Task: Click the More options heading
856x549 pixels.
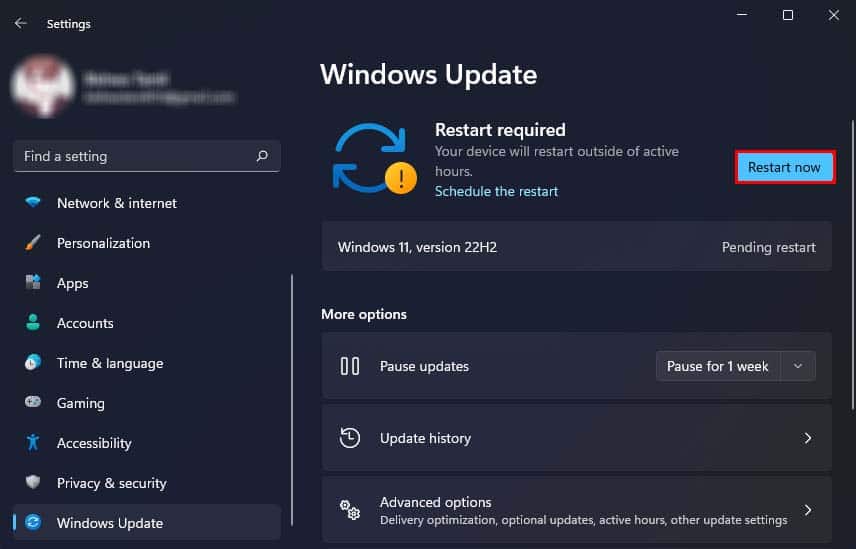Action: point(364,314)
